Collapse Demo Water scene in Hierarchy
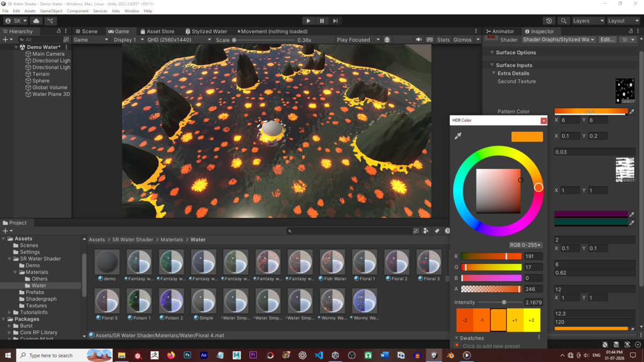Viewport: 644px width, 362px height. coord(17,47)
